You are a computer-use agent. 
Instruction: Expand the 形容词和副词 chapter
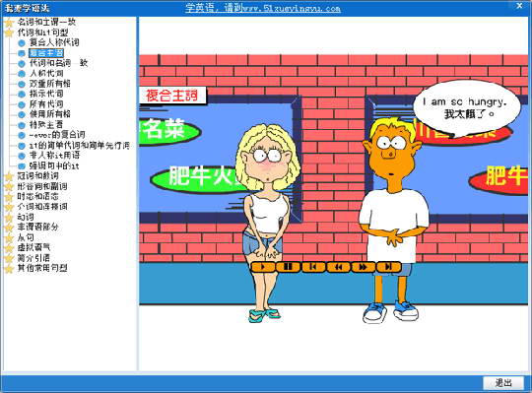tap(42, 186)
